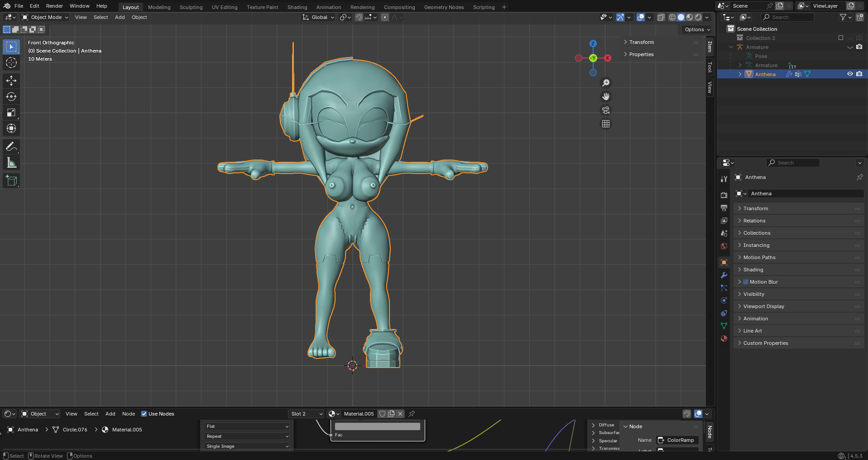The height and width of the screenshot is (460, 868).
Task: Open the Render properties tab
Action: tap(724, 195)
